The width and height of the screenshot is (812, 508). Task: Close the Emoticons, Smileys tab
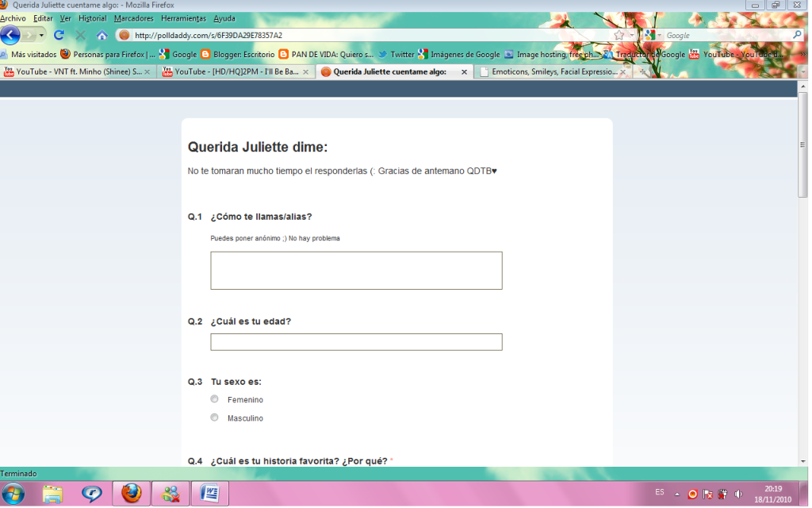(x=623, y=72)
